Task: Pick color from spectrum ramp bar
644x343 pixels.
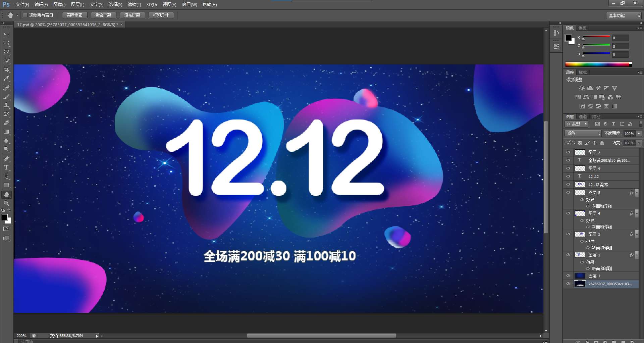Action: [x=598, y=64]
